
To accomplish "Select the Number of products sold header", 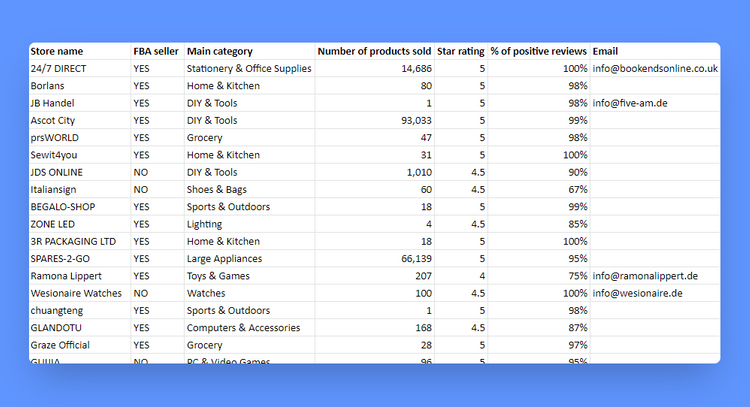I will click(x=374, y=51).
